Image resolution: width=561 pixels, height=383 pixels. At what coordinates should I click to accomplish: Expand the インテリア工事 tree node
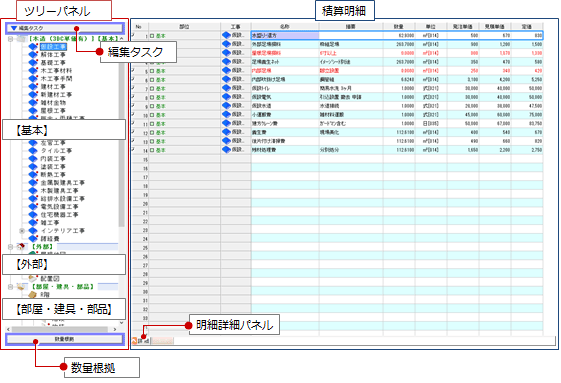point(22,231)
